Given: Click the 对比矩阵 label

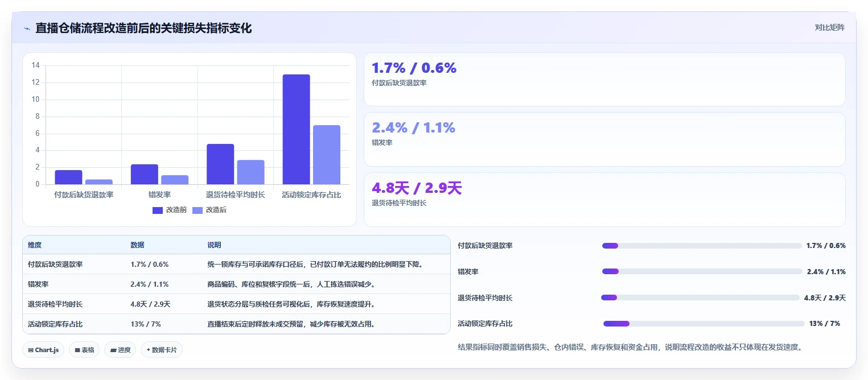Looking at the screenshot, I should 829,27.
